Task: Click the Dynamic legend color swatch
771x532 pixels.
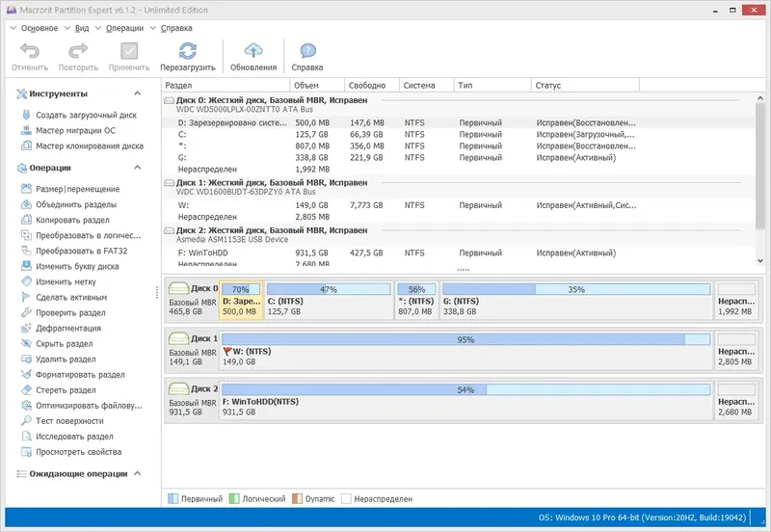Action: [x=297, y=498]
